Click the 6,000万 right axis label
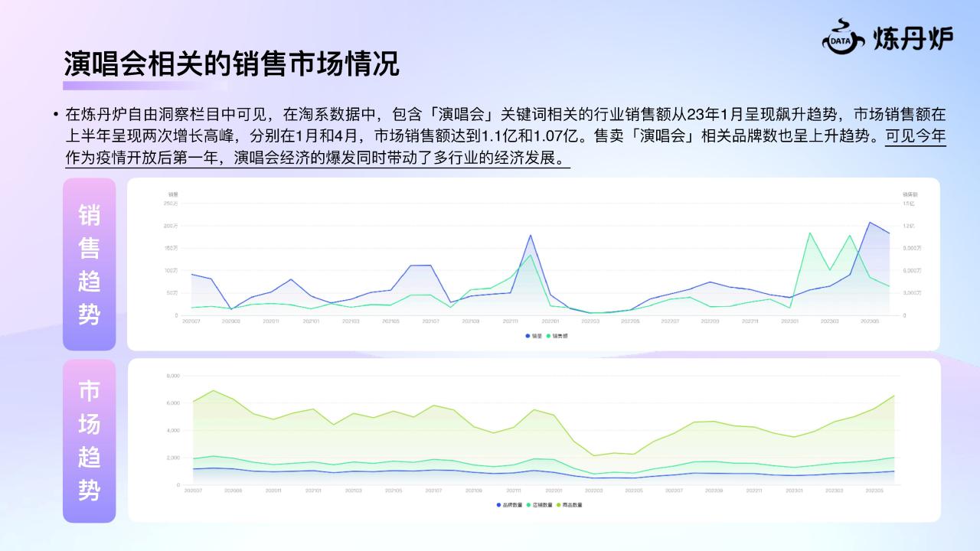Image resolution: width=980 pixels, height=551 pixels. pyautogui.click(x=911, y=270)
